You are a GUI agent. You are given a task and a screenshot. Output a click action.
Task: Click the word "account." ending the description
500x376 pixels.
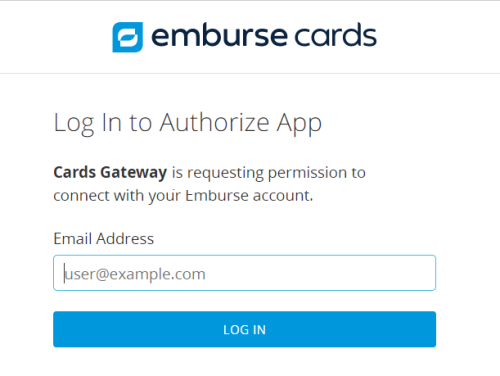pyautogui.click(x=283, y=196)
